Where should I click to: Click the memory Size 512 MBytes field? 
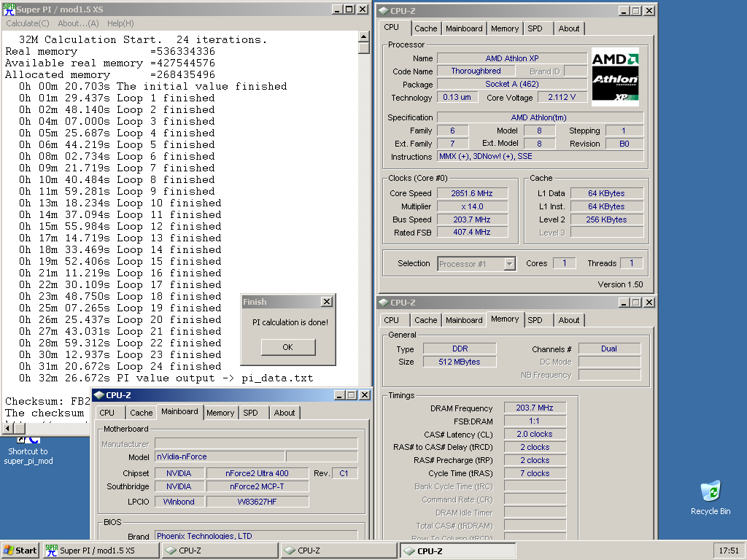460,362
